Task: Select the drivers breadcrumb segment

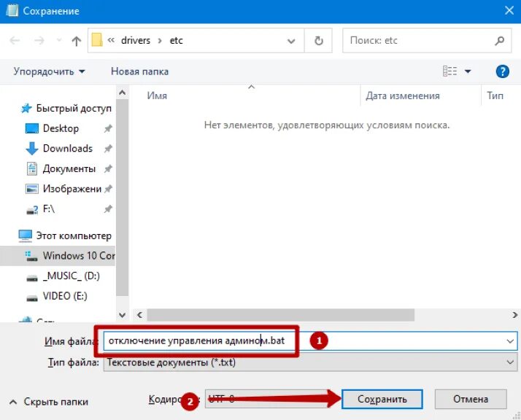Action: (136, 41)
